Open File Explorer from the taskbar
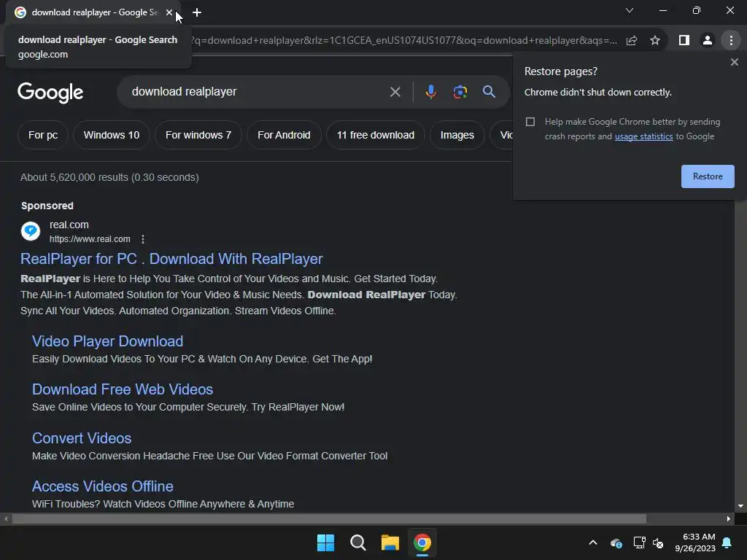Viewport: 747px width, 560px height. pyautogui.click(x=390, y=542)
